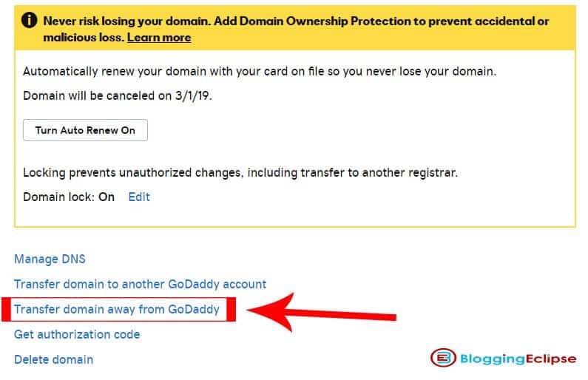Click the Delete domain link
The height and width of the screenshot is (380, 588).
pyautogui.click(x=53, y=359)
